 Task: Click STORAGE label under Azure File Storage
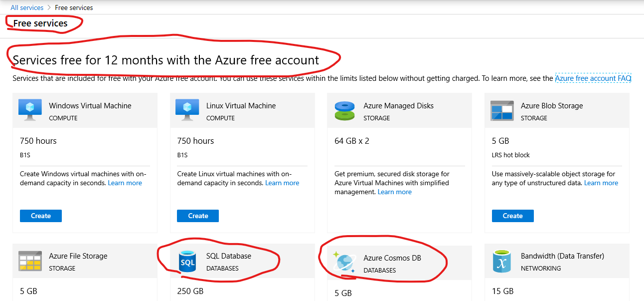(62, 268)
